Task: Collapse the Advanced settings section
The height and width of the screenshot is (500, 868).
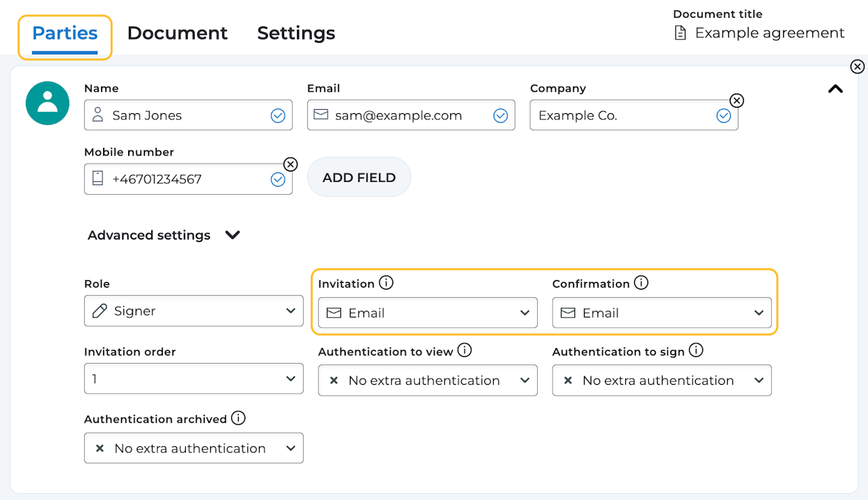Action: tap(232, 235)
